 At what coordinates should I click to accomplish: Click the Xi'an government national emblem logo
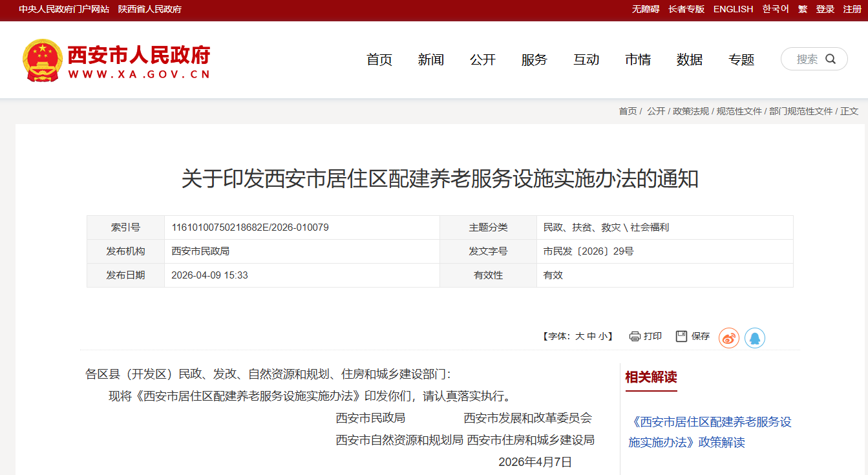(x=43, y=60)
